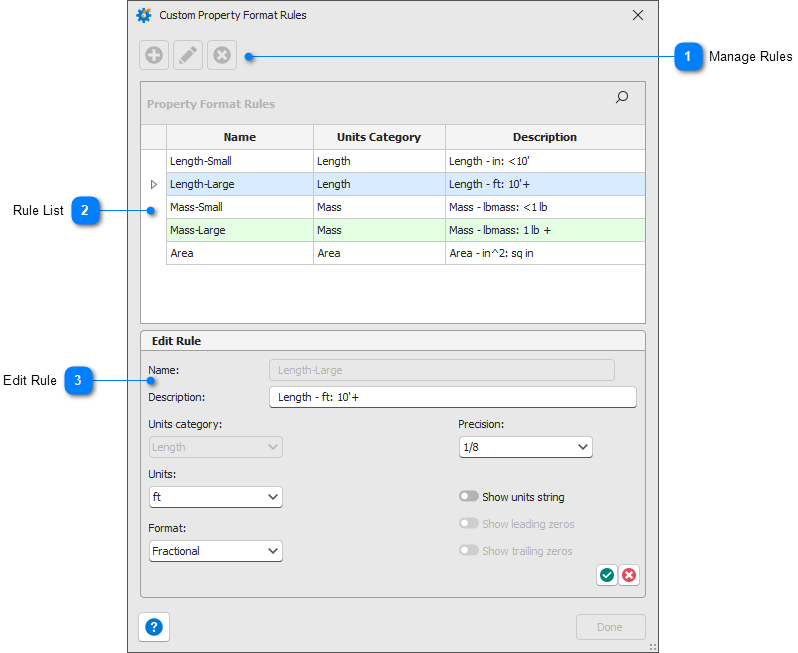The width and height of the screenshot is (798, 653).
Task: Click the gear app icon in title bar
Action: pos(144,15)
